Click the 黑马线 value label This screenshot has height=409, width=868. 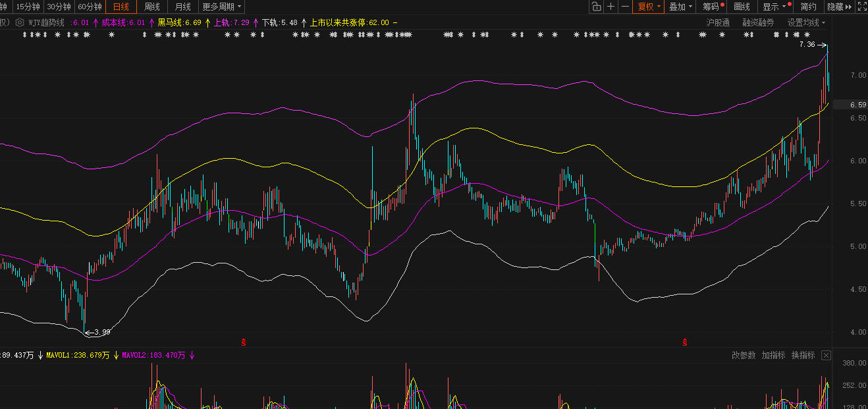click(x=179, y=22)
